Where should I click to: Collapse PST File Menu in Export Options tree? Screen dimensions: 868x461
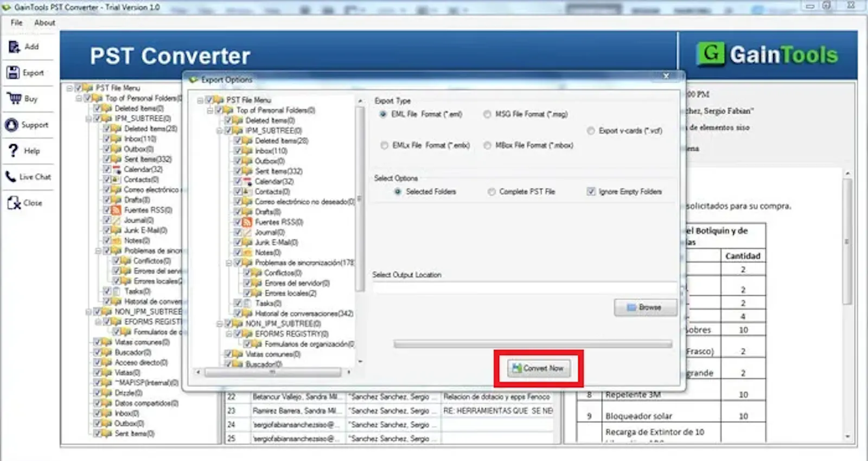point(200,100)
